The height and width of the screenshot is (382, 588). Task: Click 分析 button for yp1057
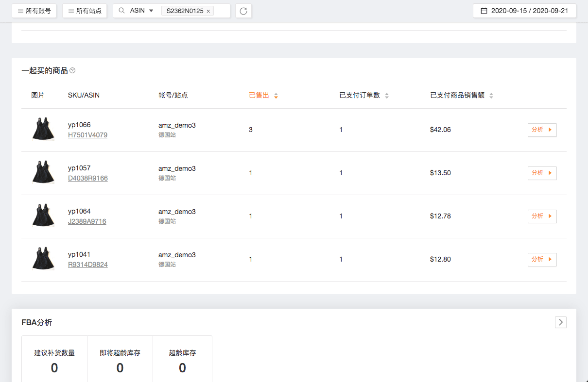click(542, 173)
